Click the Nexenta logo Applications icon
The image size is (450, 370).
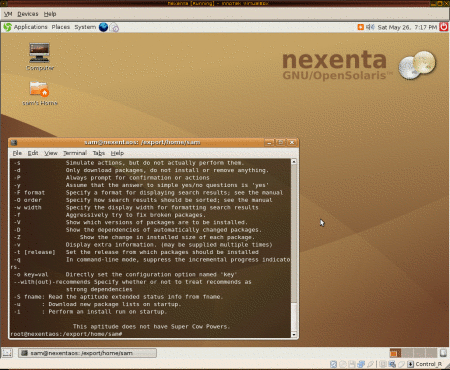tap(7, 27)
